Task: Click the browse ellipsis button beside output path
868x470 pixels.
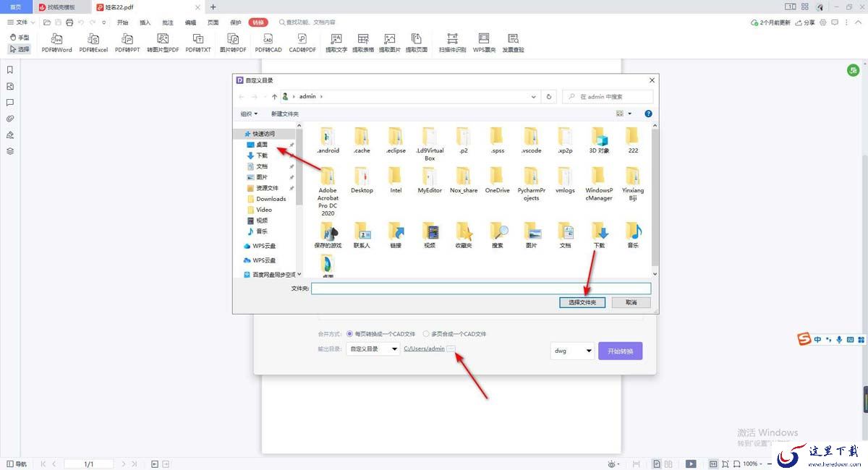Action: (x=451, y=349)
